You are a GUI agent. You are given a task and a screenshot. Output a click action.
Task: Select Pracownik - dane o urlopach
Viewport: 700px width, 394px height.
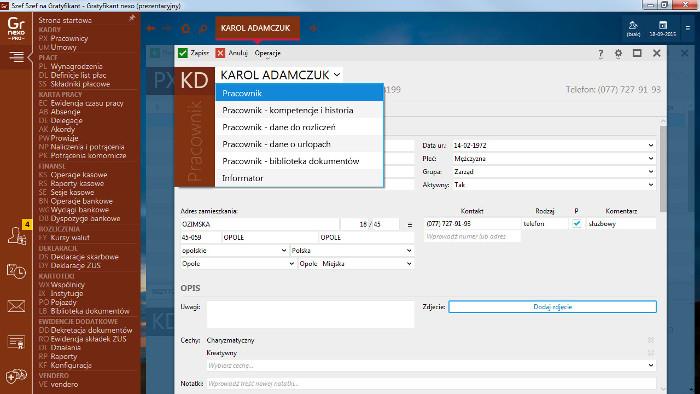coord(299,144)
